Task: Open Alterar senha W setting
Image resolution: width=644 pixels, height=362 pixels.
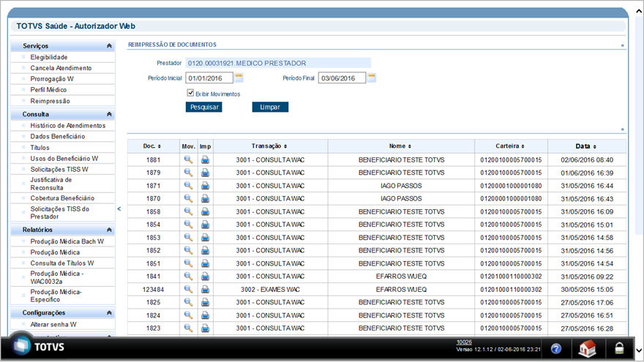Action: (53, 324)
